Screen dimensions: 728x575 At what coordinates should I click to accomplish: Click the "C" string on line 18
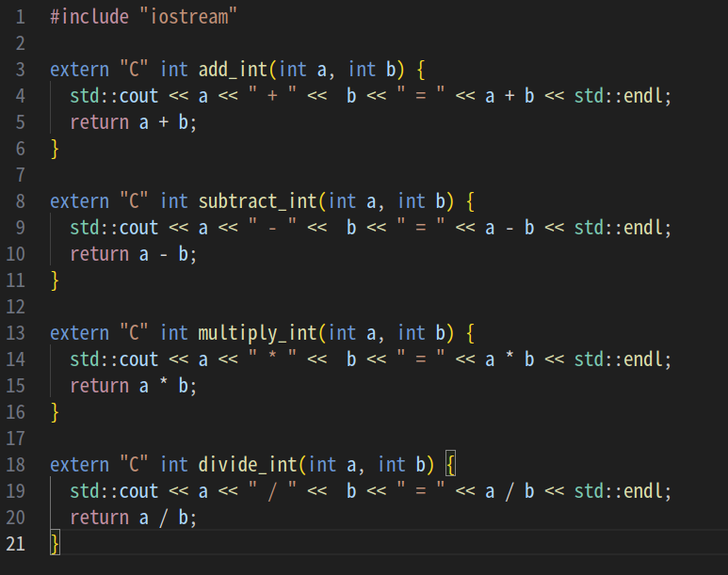(134, 465)
